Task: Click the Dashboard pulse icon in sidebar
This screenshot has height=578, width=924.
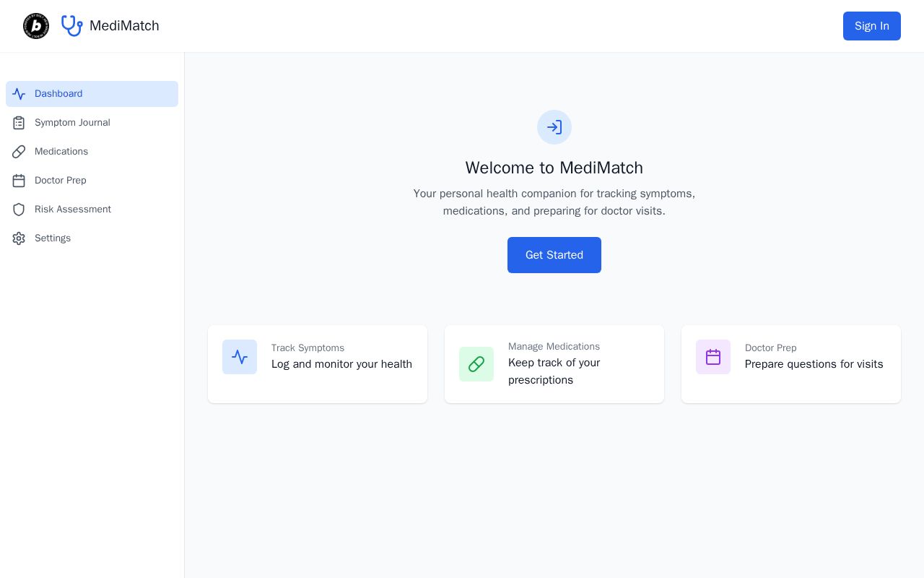Action: click(x=19, y=94)
